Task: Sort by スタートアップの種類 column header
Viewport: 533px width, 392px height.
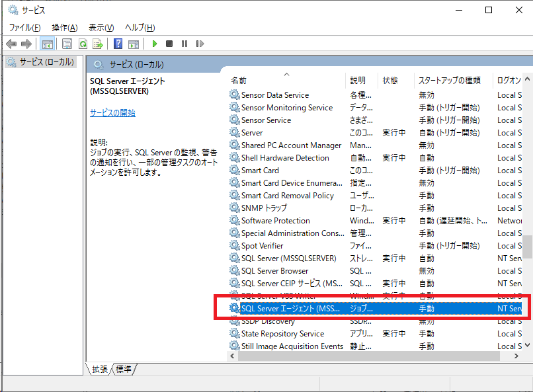Action: (x=454, y=80)
